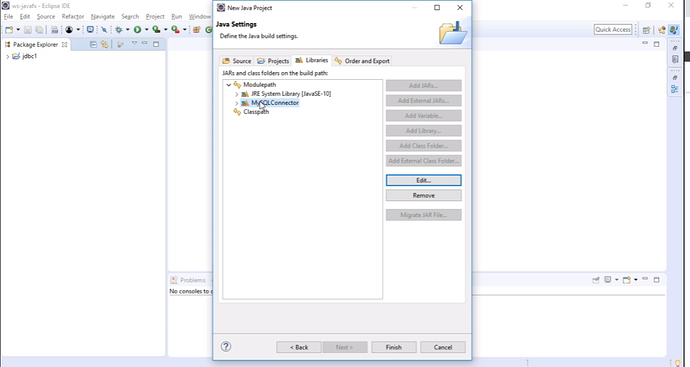
Task: Open the dialog help question-mark icon
Action: click(x=226, y=346)
